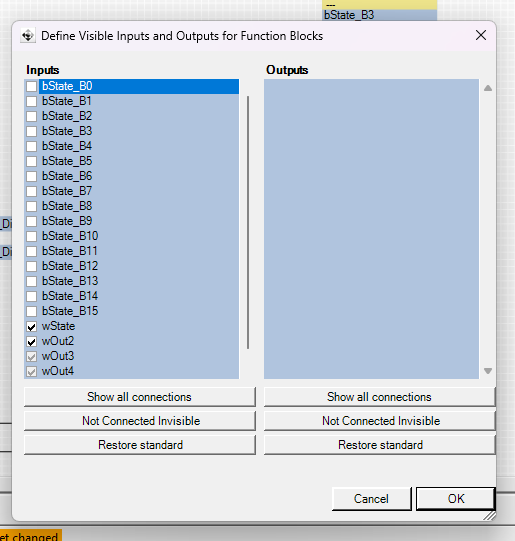Select the highlighted bState_B0 row text
The image size is (515, 541).
[x=67, y=86]
